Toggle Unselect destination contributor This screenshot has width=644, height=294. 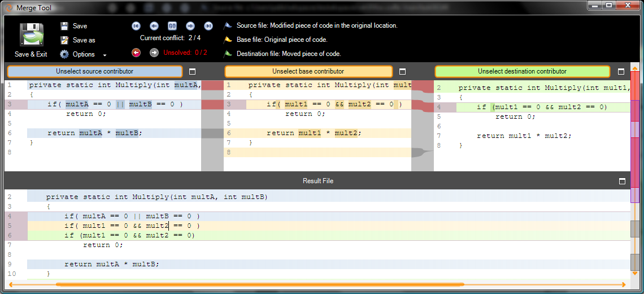click(523, 72)
